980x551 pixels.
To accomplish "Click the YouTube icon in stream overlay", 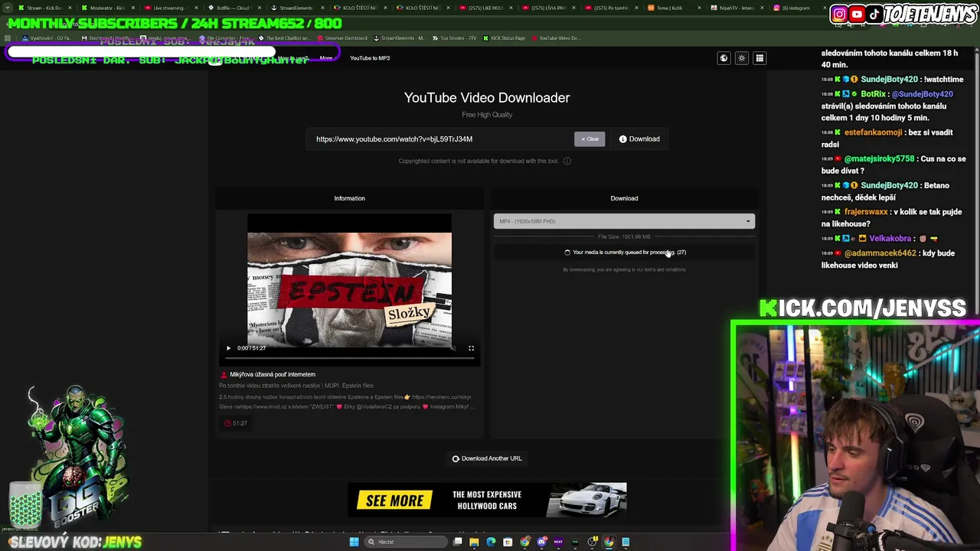I will [x=857, y=14].
